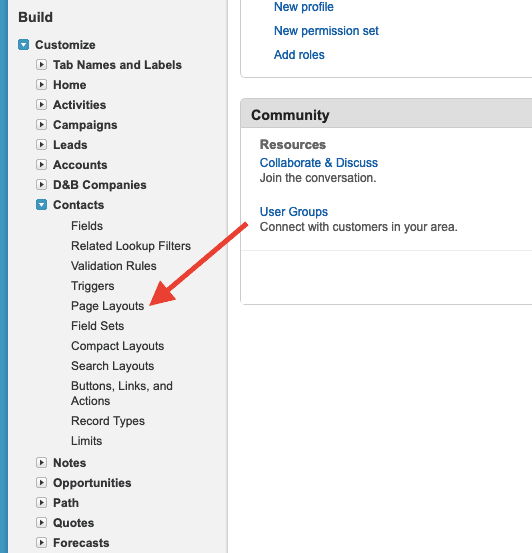Viewport: 532px width, 553px height.
Task: Open Validation Rules under Contacts
Action: point(114,266)
